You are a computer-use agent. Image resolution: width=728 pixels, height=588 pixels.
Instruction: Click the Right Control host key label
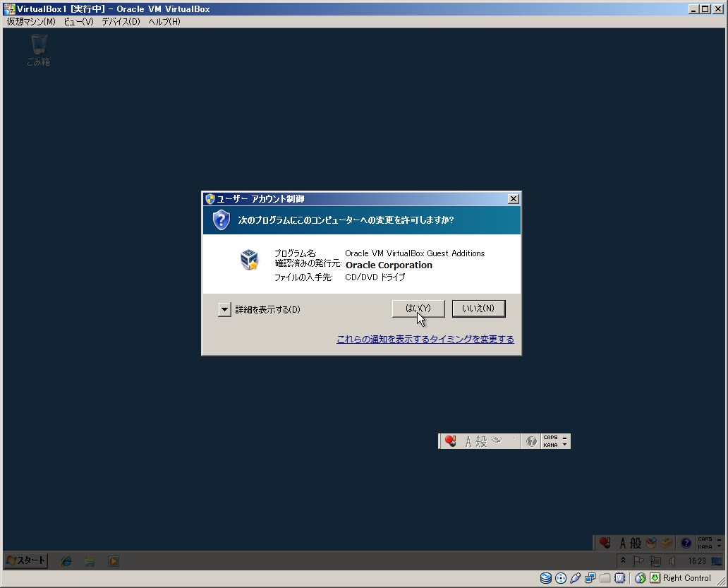(686, 578)
